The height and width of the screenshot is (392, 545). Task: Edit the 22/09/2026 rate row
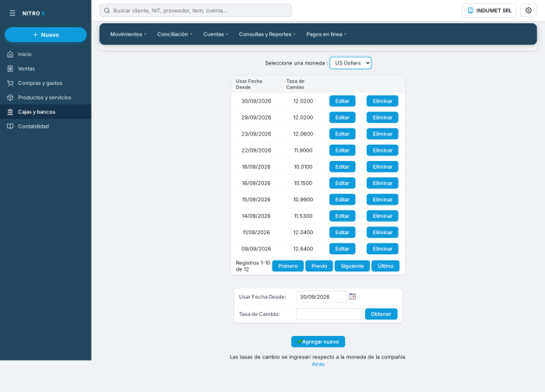coord(343,150)
